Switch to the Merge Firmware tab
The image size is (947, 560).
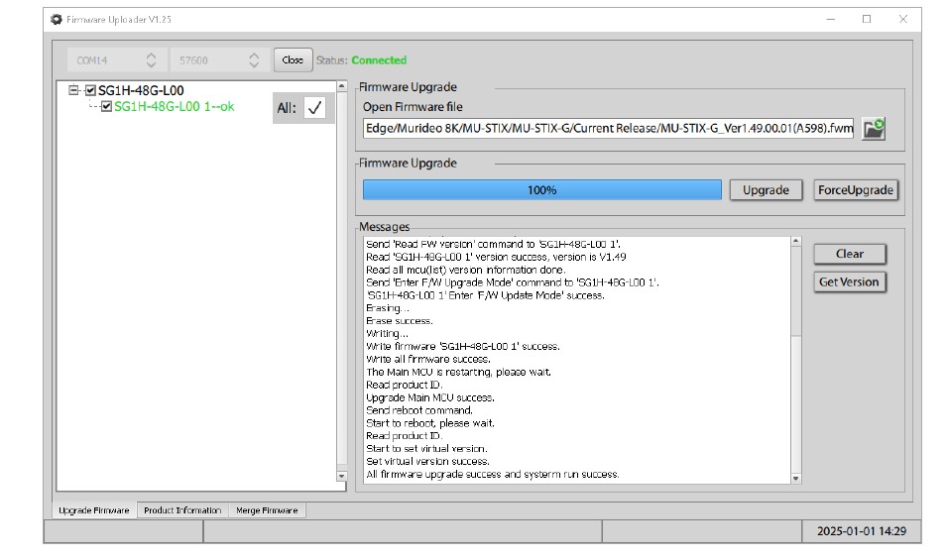[x=266, y=510]
